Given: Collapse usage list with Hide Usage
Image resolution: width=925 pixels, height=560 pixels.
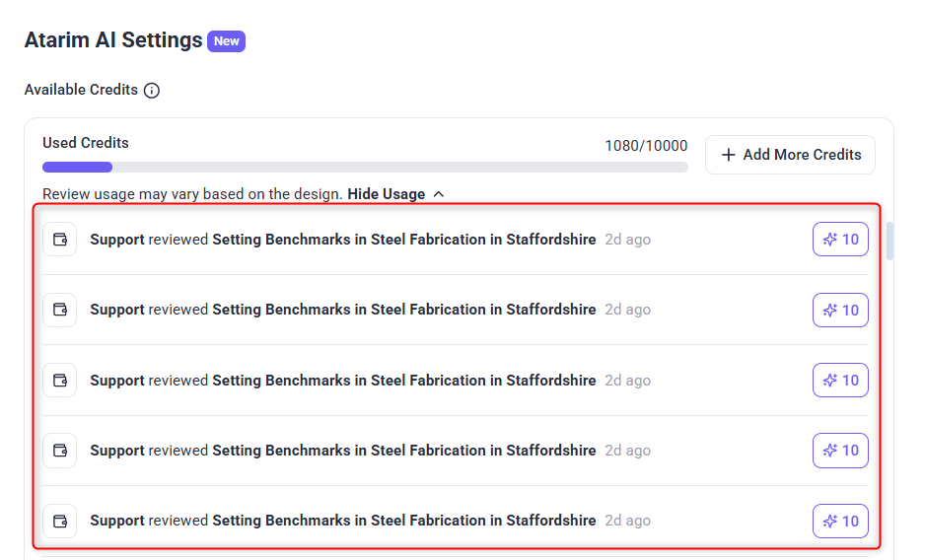Looking at the screenshot, I should click(x=386, y=194).
